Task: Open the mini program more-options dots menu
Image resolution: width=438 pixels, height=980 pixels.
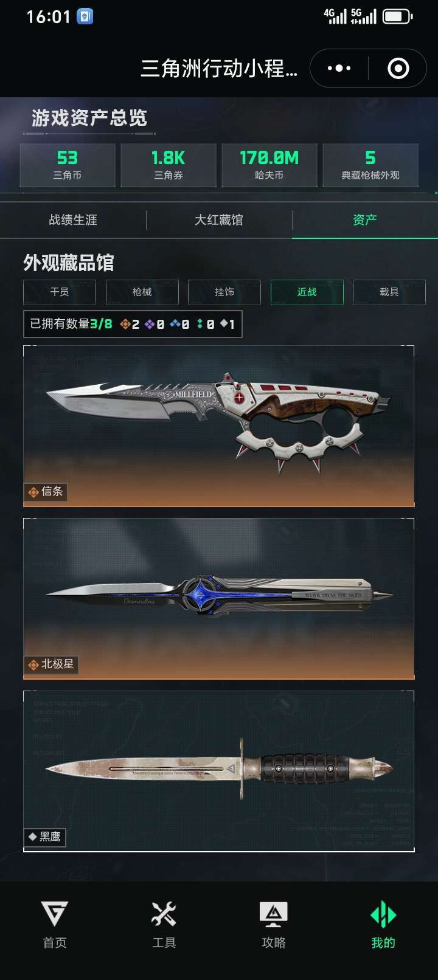Action: pyautogui.click(x=339, y=68)
